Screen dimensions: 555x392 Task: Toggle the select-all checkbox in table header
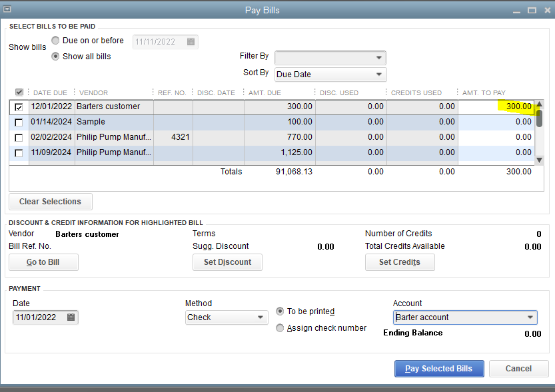(x=19, y=93)
